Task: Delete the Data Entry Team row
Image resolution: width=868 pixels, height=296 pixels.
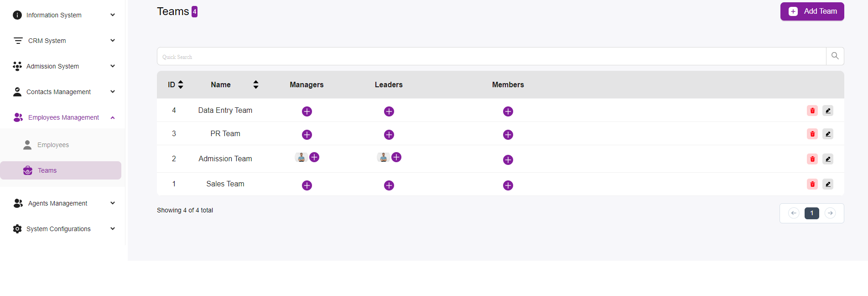Action: pyautogui.click(x=812, y=111)
